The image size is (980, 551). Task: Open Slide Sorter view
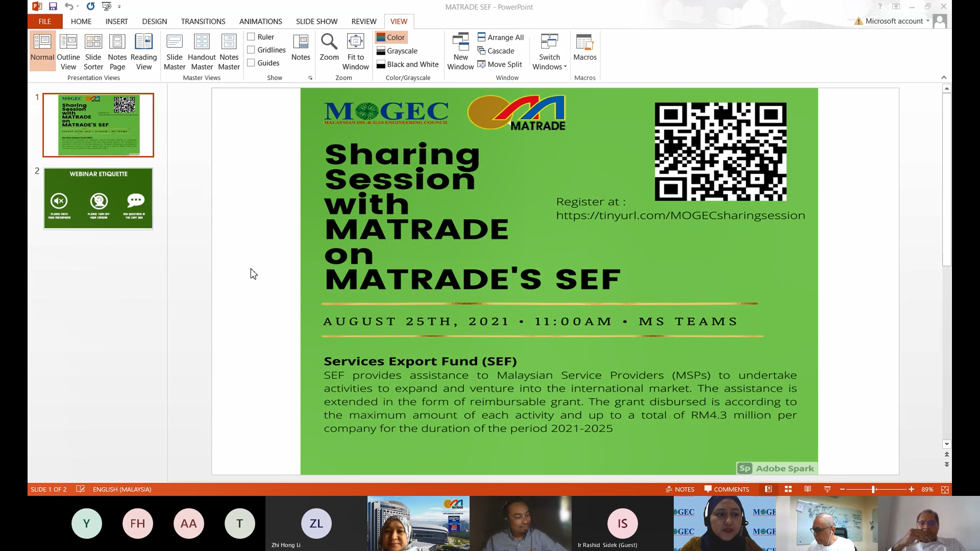click(x=93, y=51)
